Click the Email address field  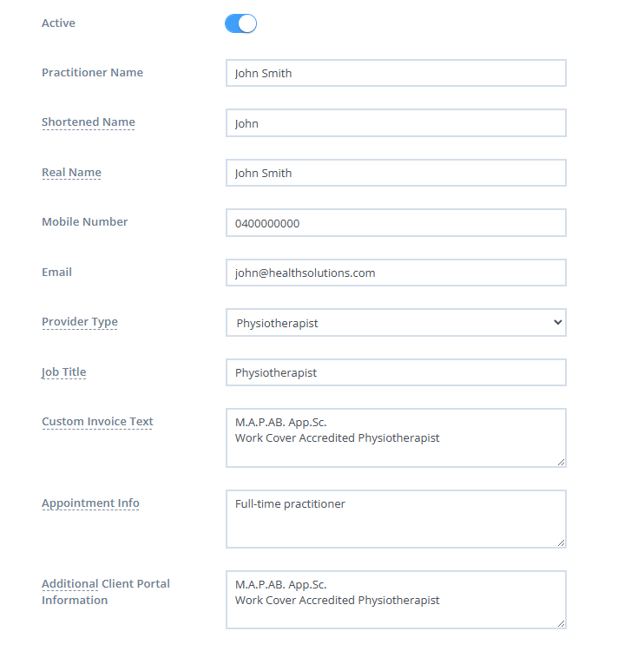pyautogui.click(x=396, y=273)
